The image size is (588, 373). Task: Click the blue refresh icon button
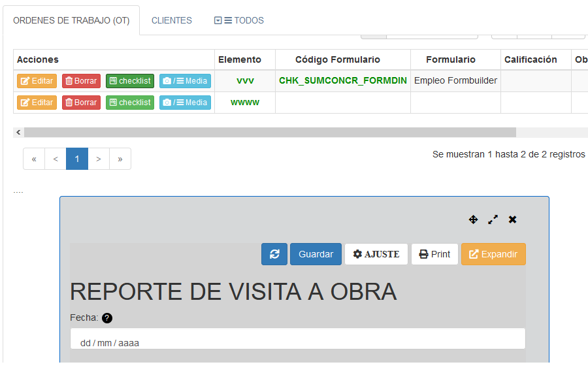click(x=274, y=254)
